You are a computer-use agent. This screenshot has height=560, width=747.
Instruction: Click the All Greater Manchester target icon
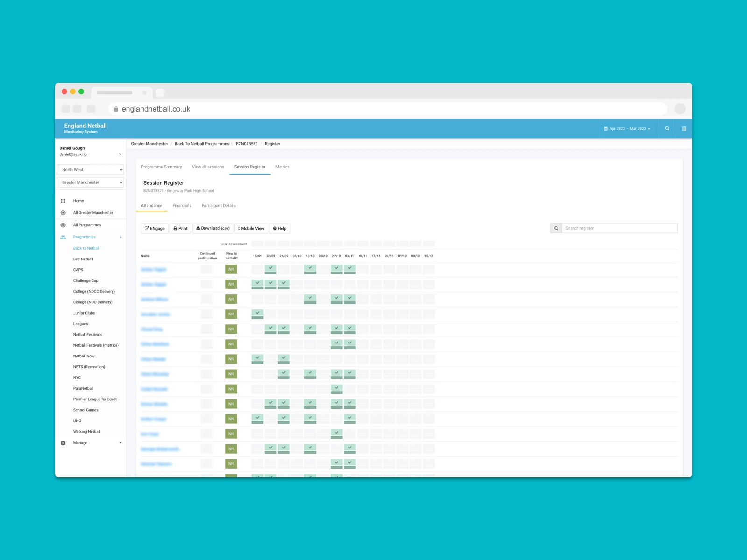click(x=63, y=213)
